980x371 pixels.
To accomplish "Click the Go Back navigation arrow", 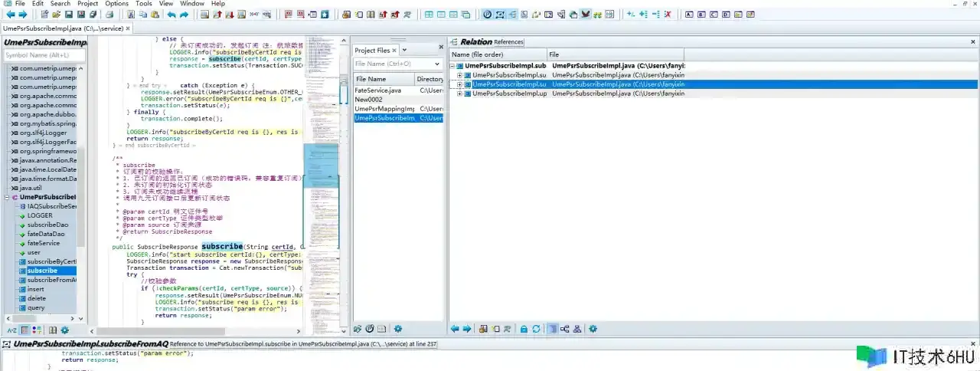I will tap(11, 15).
